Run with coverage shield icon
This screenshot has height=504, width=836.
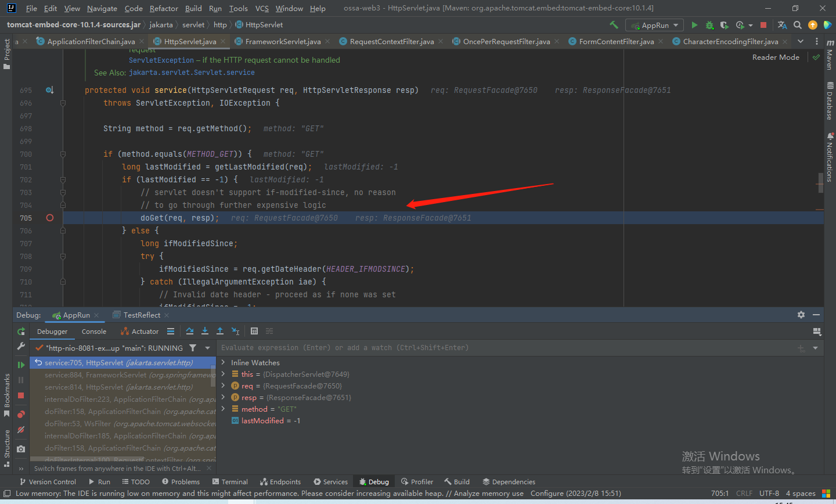click(x=724, y=25)
